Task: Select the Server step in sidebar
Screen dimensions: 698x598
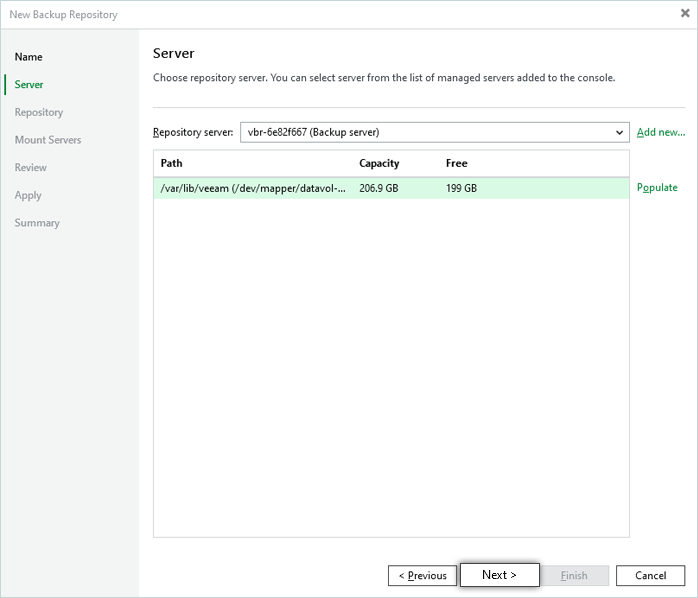Action: (x=29, y=85)
